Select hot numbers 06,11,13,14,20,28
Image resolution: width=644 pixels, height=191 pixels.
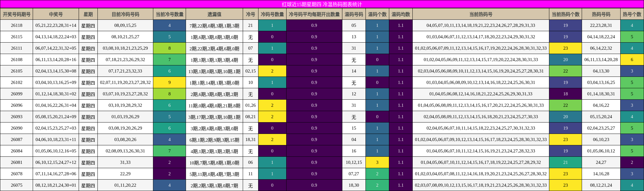pyautogui.click(x=601, y=60)
